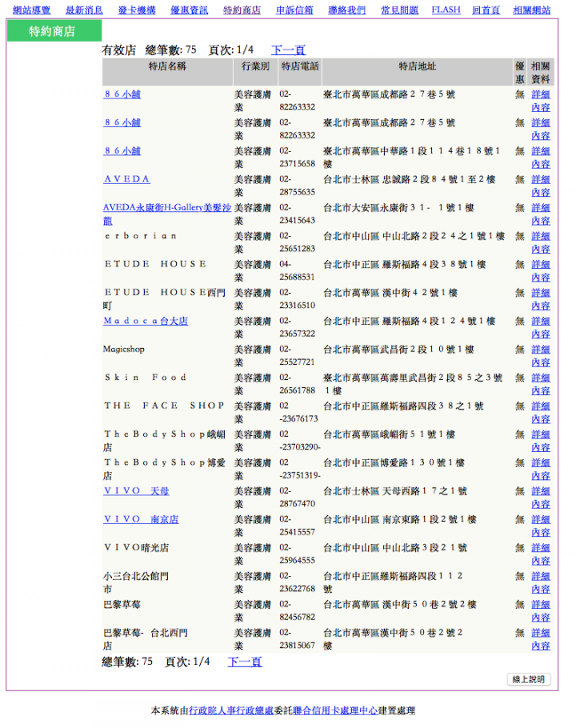Open 詳細內容 for Madoca台大店 row
Image resolution: width=576 pixels, height=728 pixels.
541,327
